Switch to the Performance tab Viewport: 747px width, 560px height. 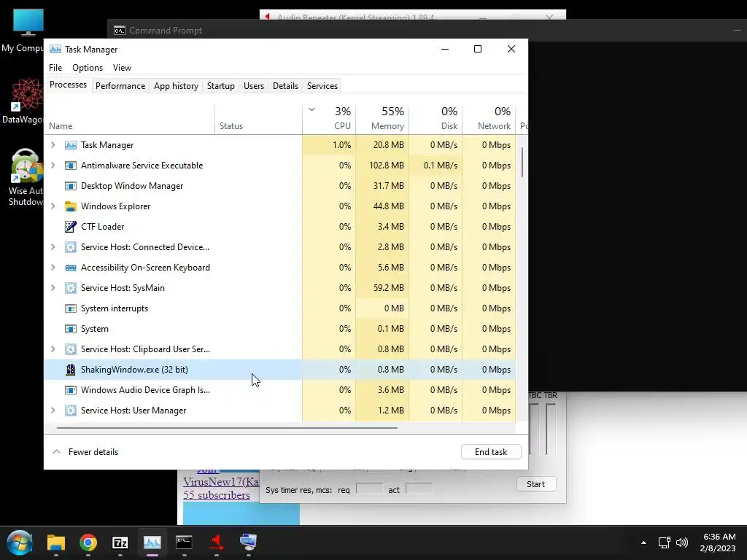tap(120, 86)
